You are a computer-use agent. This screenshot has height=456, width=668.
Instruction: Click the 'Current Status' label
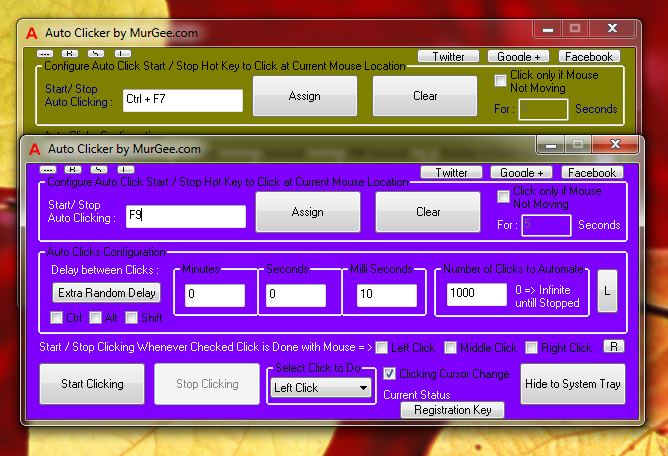pyautogui.click(x=417, y=395)
